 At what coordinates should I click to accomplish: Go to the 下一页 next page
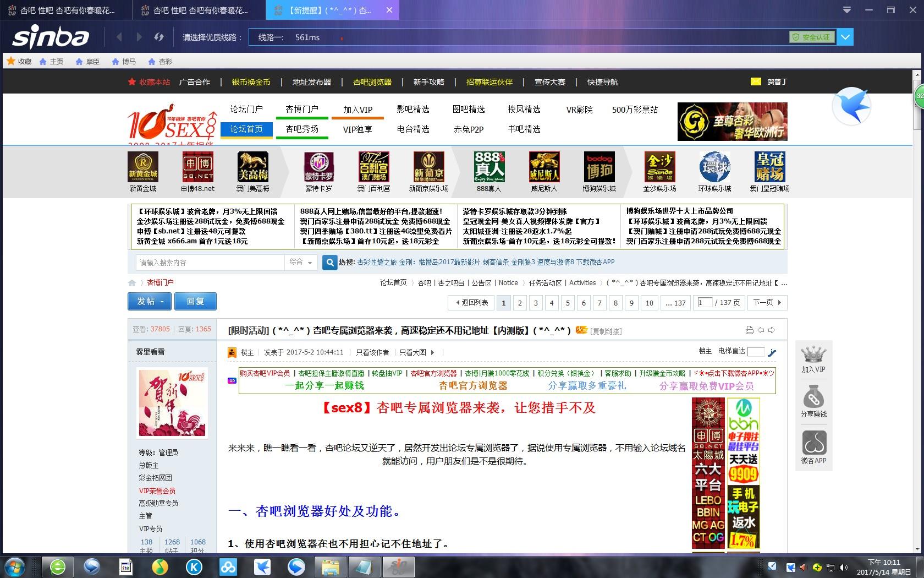coord(767,303)
